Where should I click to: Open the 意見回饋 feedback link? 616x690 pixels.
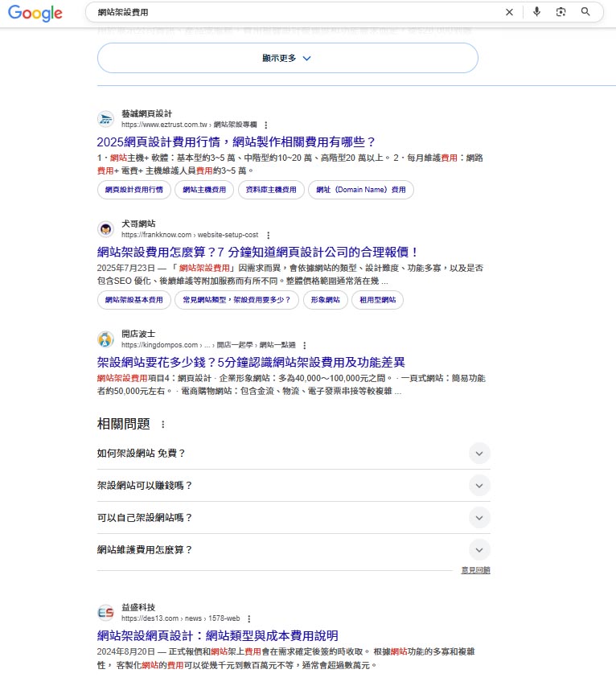pyautogui.click(x=475, y=570)
